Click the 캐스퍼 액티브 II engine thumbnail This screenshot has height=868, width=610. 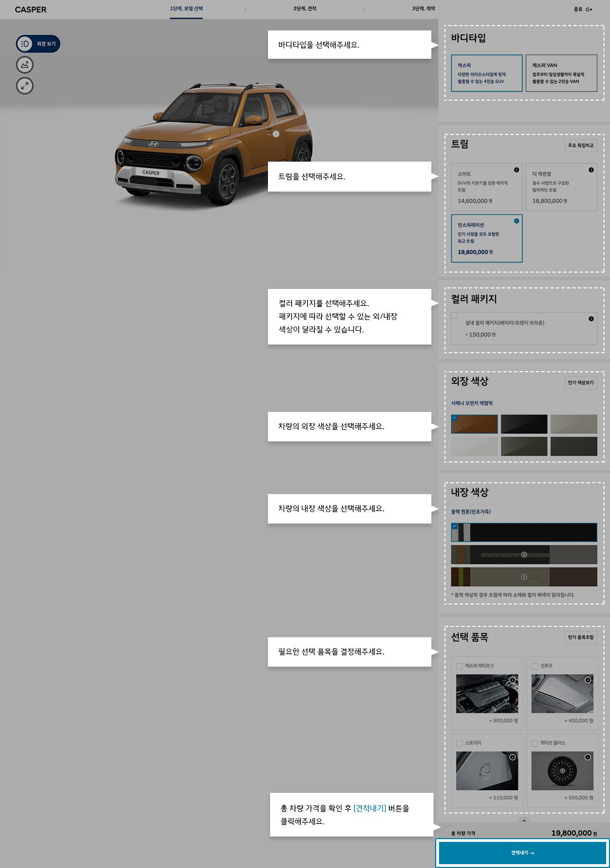click(487, 694)
